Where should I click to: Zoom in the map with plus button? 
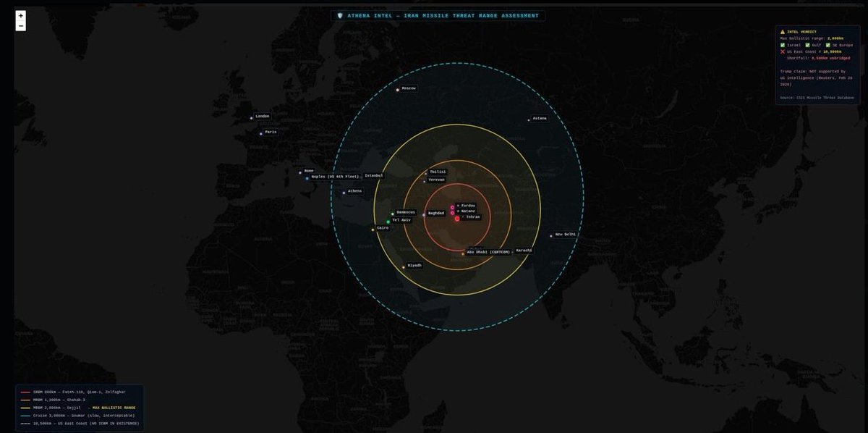(x=21, y=15)
